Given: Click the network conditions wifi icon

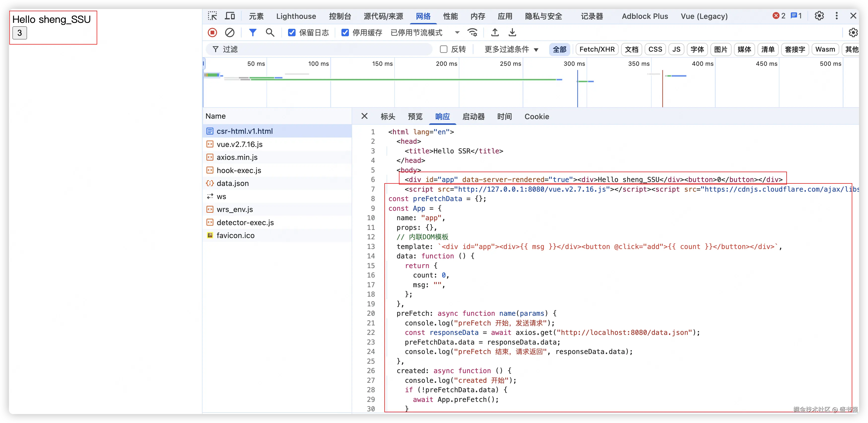Looking at the screenshot, I should coord(472,32).
